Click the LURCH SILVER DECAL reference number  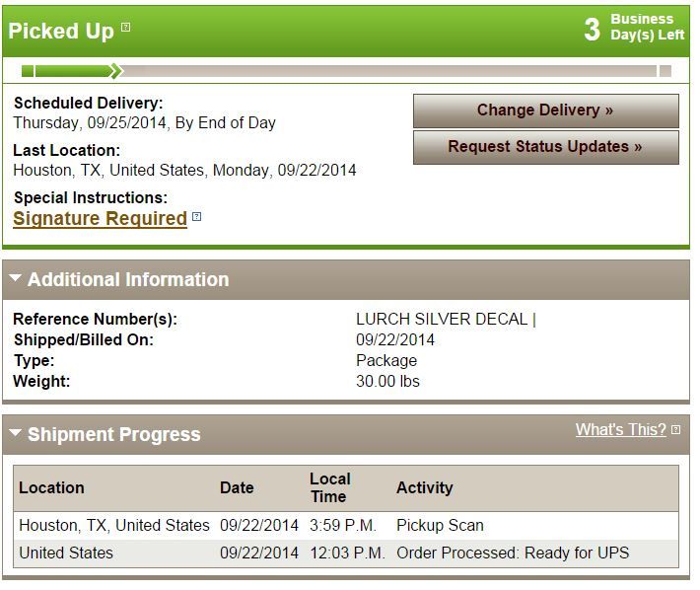pos(442,319)
